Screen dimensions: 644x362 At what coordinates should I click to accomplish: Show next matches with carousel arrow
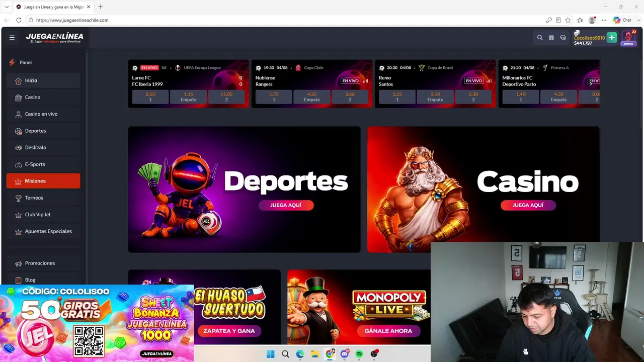pyautogui.click(x=591, y=83)
